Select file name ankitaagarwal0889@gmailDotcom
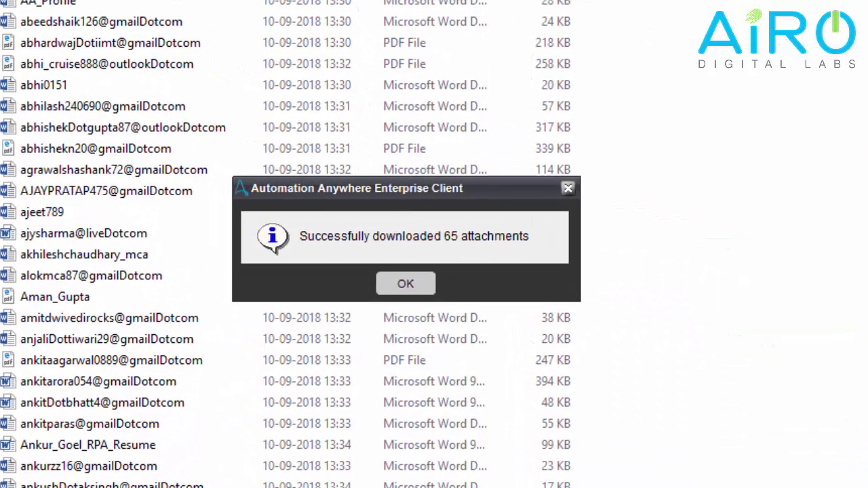This screenshot has width=868, height=488. pyautogui.click(x=111, y=361)
